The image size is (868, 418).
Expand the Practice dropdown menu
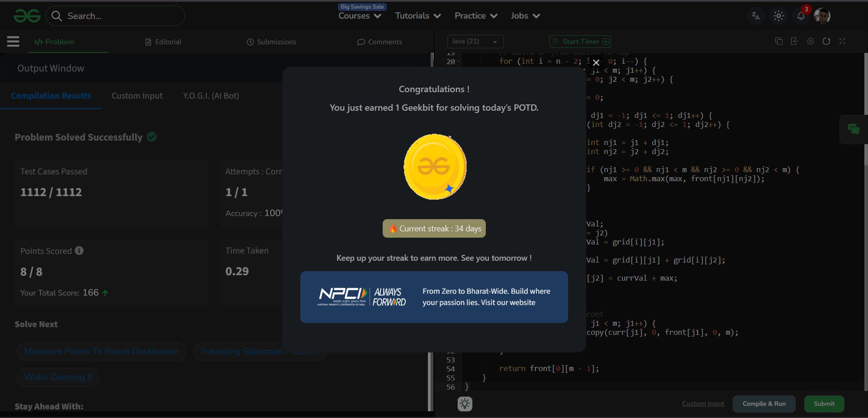pos(475,16)
